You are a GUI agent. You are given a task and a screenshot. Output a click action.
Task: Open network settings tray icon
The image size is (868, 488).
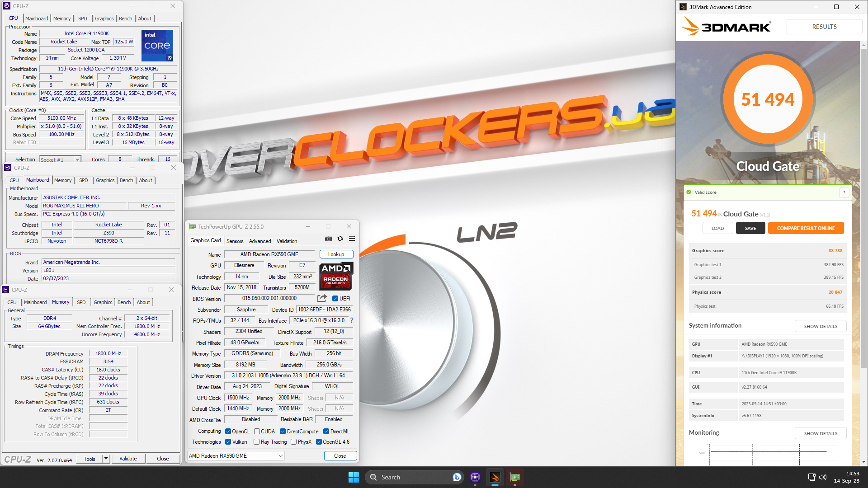tap(811, 477)
